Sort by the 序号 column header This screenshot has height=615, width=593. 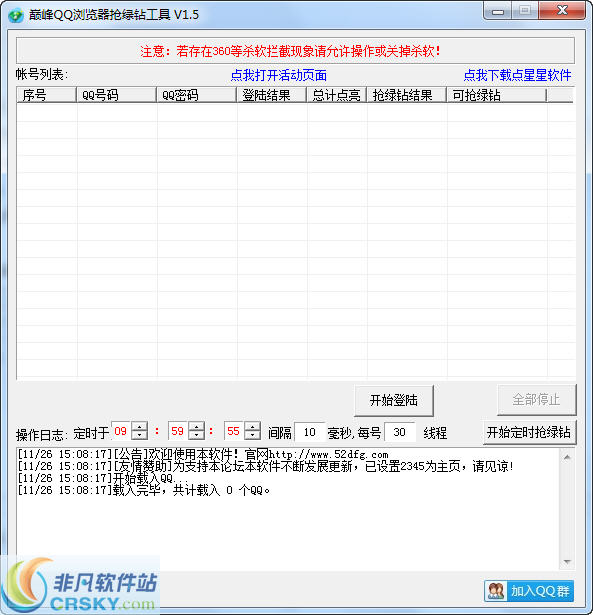pos(46,95)
